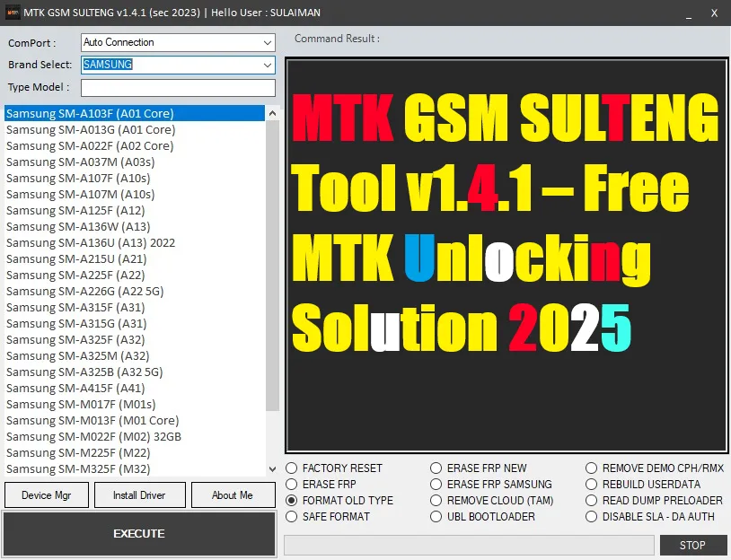Select the READ DUMP PRELOADER option
This screenshot has height=560, width=731.
654,501
